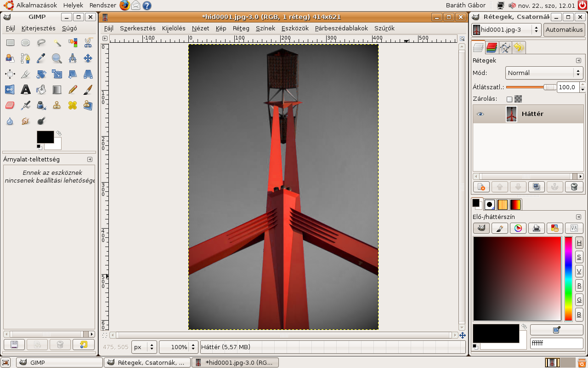This screenshot has width=588, height=368.
Task: Open the Kiterjesztés menu in toolbox
Action: point(39,28)
